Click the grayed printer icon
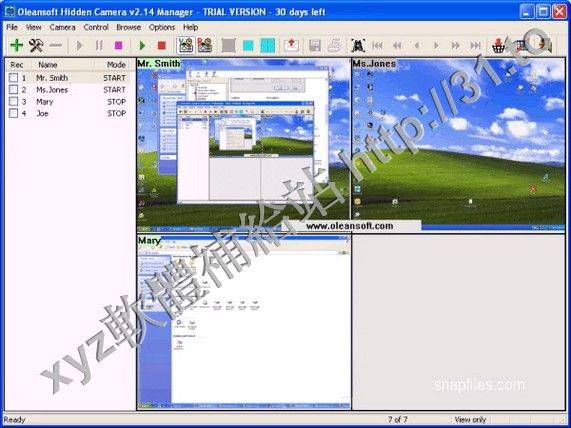Screen dimensions: 571x428 334,45
